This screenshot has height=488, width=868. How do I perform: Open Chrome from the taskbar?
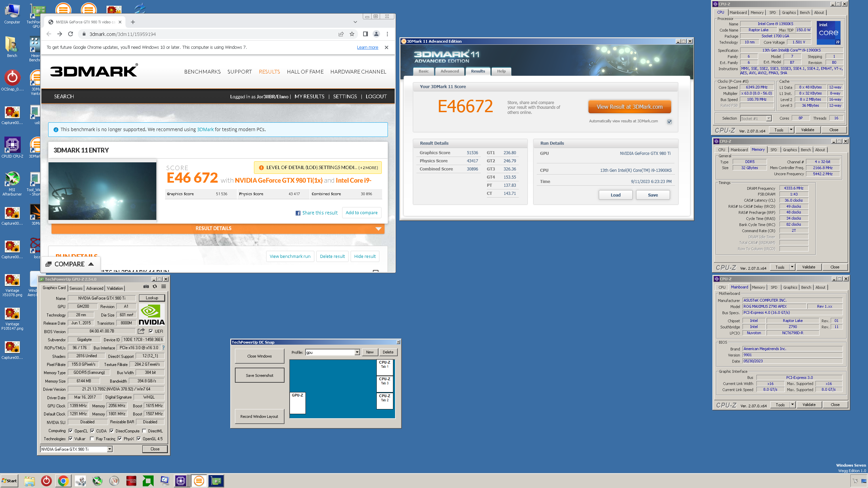pos(63,481)
